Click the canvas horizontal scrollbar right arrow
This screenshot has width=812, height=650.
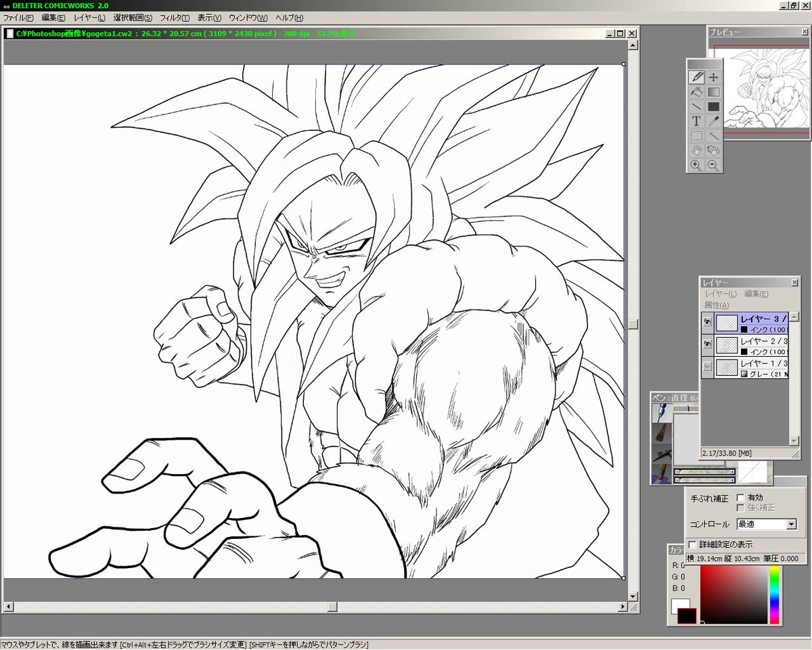623,606
